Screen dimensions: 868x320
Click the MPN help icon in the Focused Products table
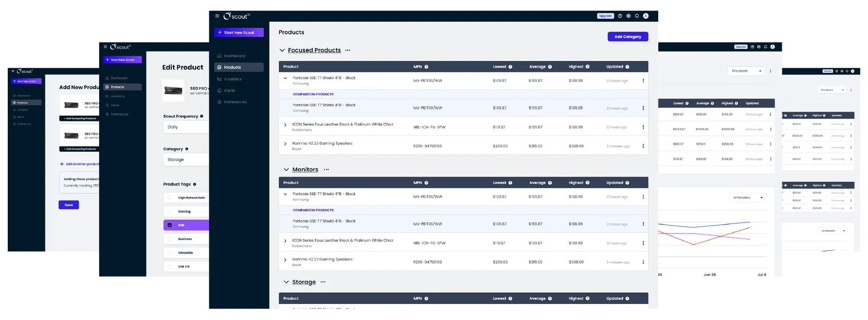coord(426,67)
